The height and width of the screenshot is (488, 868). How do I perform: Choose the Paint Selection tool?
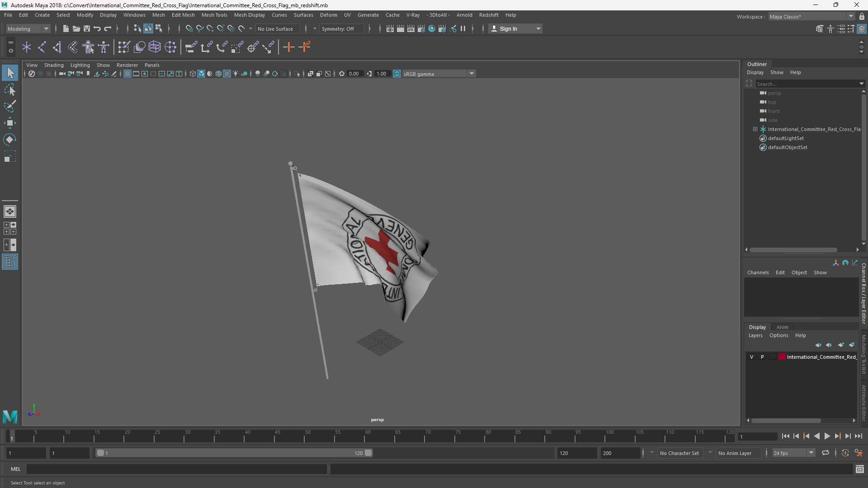coord(10,106)
